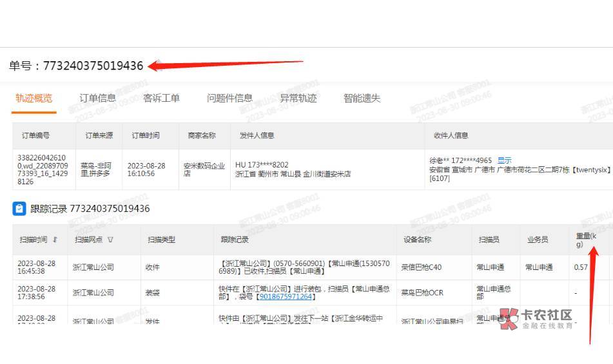Click the 扫描时间 column header
This screenshot has width=613, height=364.
pos(33,240)
